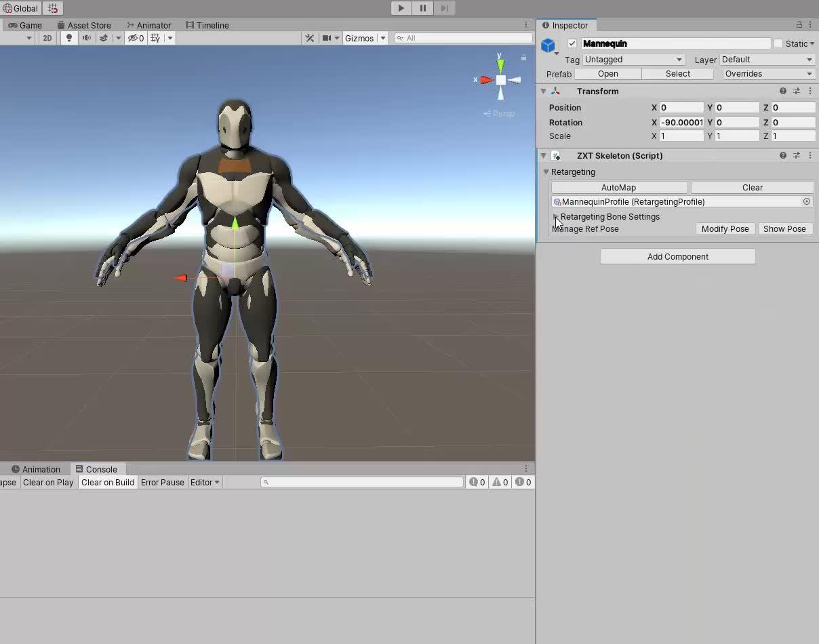This screenshot has width=819, height=644.
Task: Open the grid visibility settings icon
Action: tap(155, 38)
